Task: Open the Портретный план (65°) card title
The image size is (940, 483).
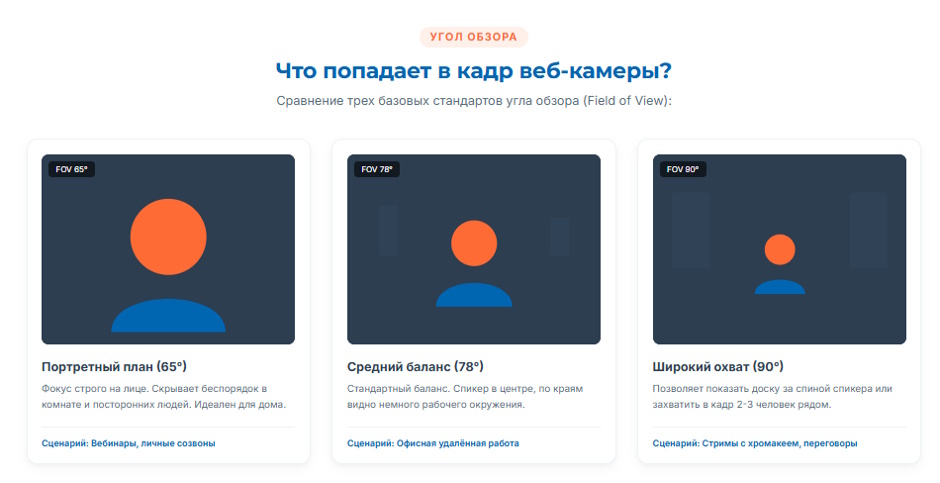Action: (x=114, y=366)
